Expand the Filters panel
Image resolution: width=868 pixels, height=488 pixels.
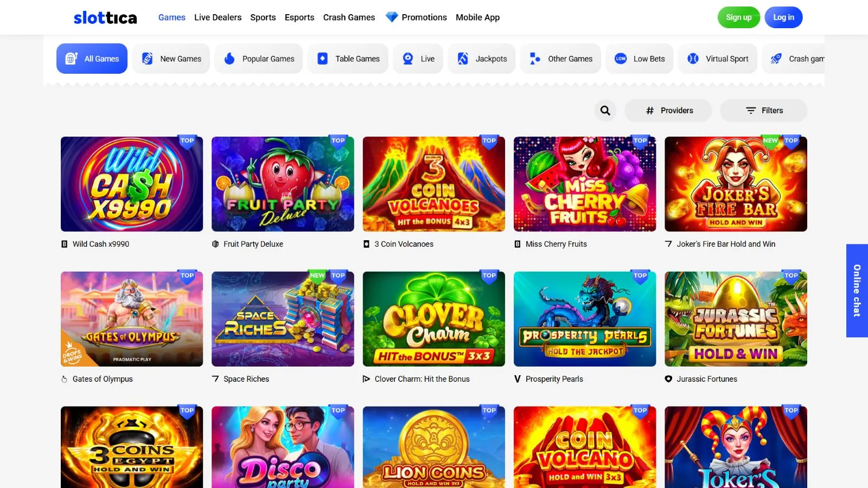[x=764, y=111]
